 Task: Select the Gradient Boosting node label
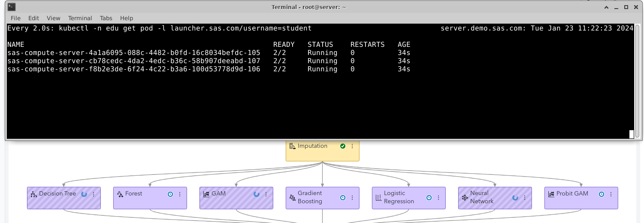coord(310,197)
